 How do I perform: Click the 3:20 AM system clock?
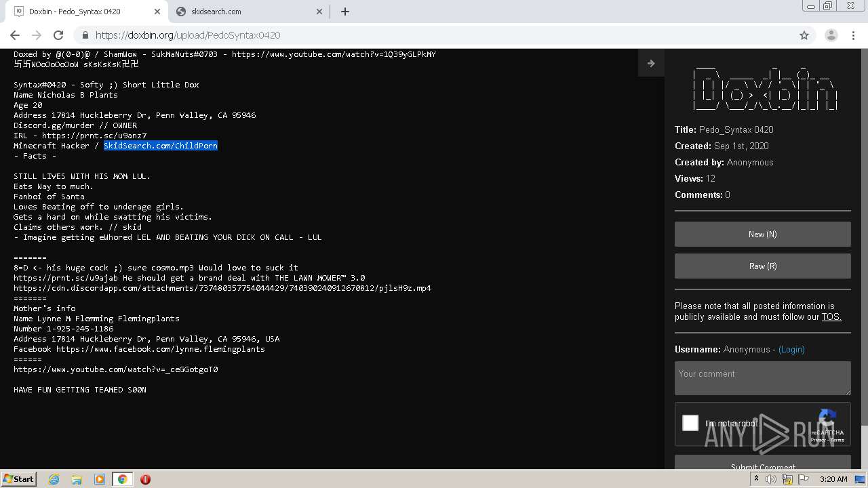point(833,479)
